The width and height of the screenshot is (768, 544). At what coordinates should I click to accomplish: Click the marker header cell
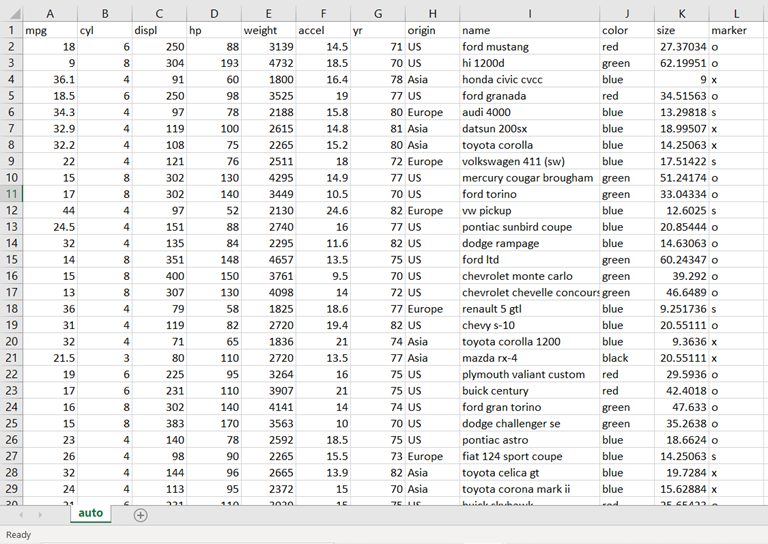[x=736, y=30]
